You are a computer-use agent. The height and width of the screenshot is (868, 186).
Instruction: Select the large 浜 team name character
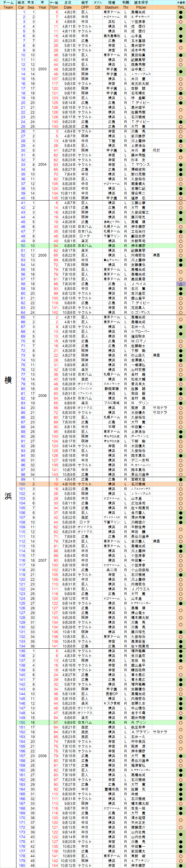tap(8, 496)
